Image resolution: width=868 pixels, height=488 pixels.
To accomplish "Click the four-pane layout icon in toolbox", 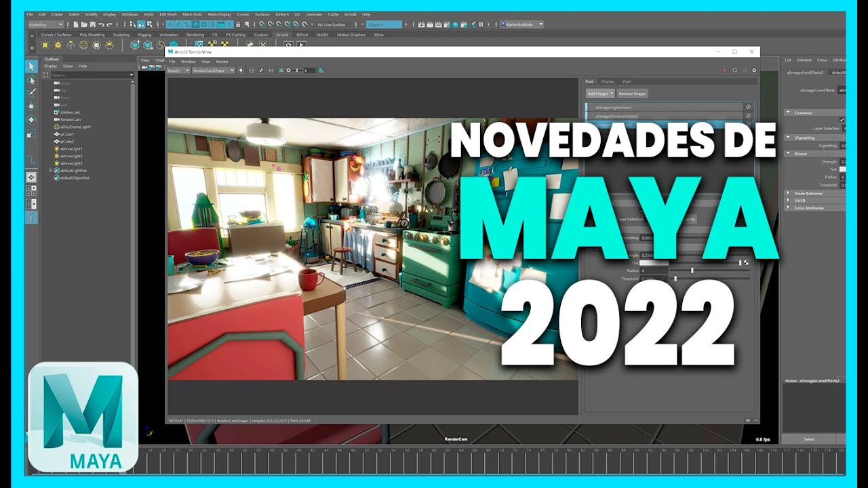I will 31,190.
